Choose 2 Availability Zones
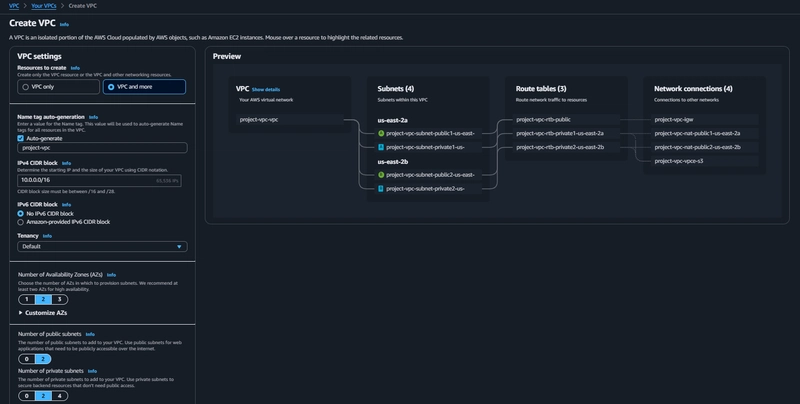Image resolution: width=800 pixels, height=404 pixels. click(x=43, y=299)
